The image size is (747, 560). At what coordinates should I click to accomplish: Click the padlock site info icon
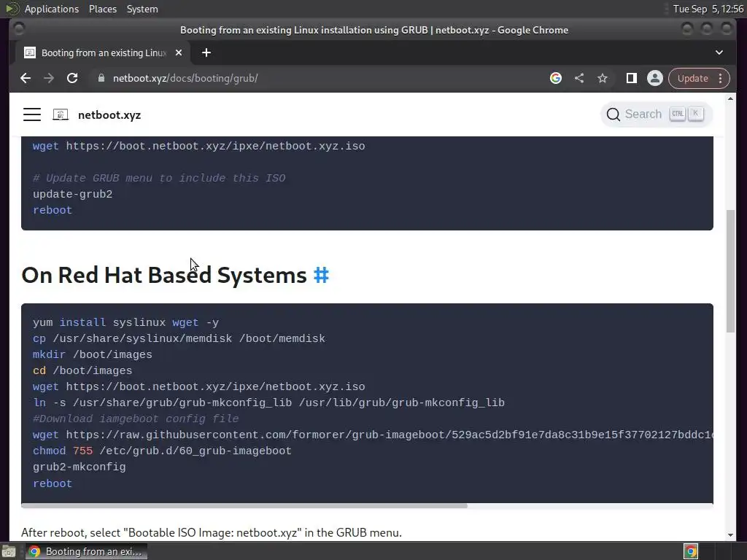(x=101, y=78)
